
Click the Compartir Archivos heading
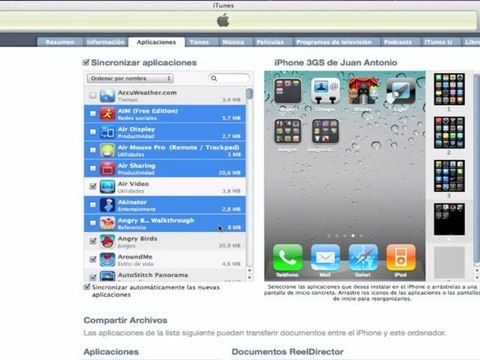pos(125,320)
